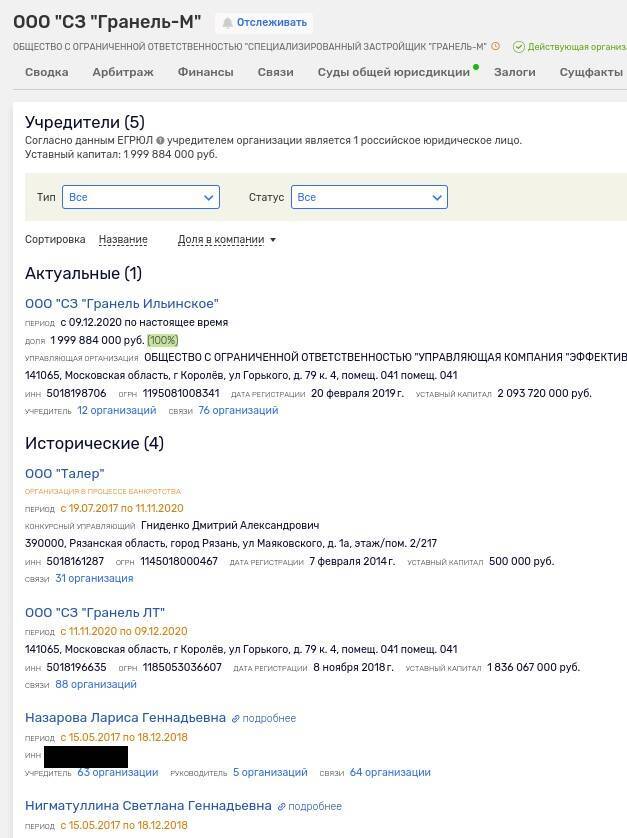Open 12 организаций founder link

coord(117,410)
